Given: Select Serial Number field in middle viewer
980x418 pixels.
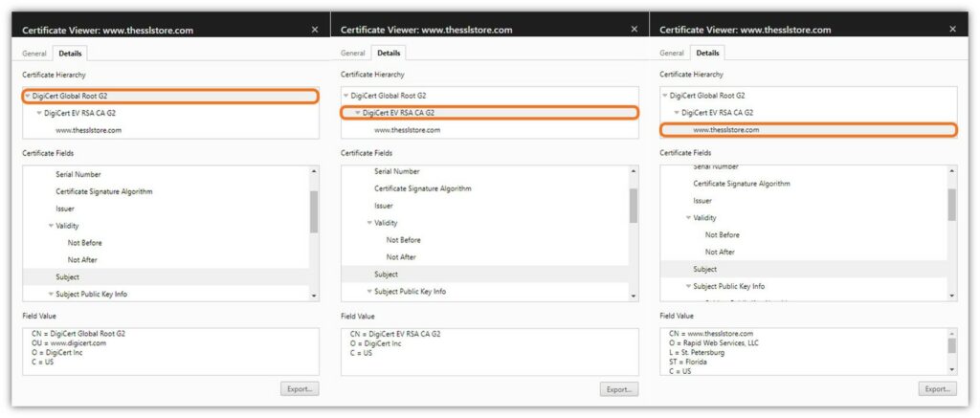Looking at the screenshot, I should pyautogui.click(x=397, y=171).
